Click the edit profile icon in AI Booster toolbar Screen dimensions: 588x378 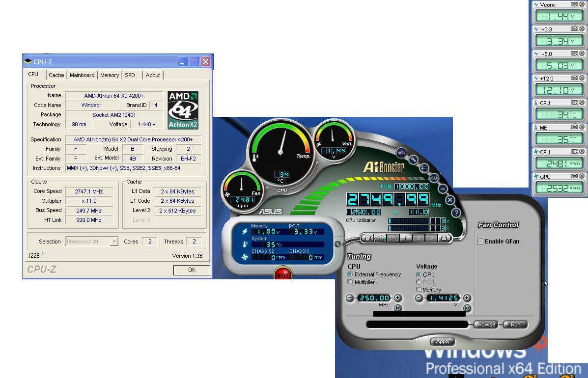(369, 238)
